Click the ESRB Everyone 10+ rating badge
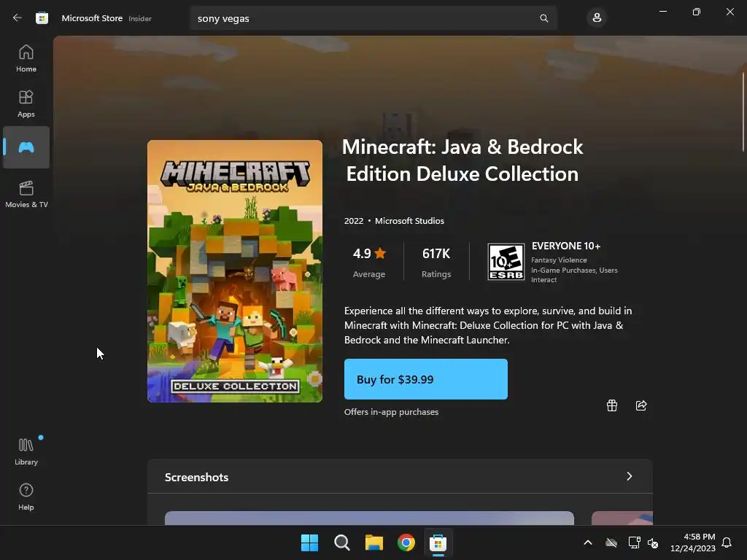747x560 pixels. point(506,262)
